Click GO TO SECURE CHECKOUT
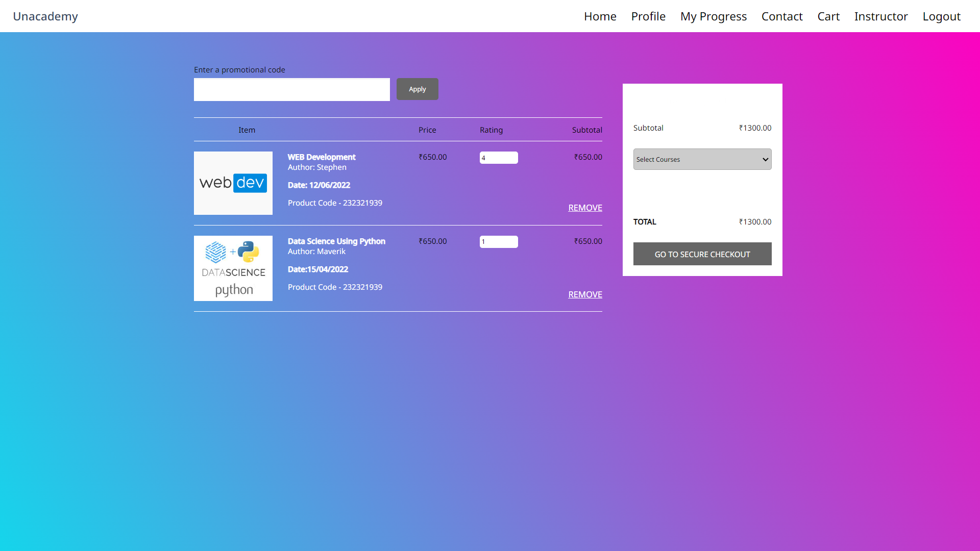The width and height of the screenshot is (980, 551). [x=702, y=254]
